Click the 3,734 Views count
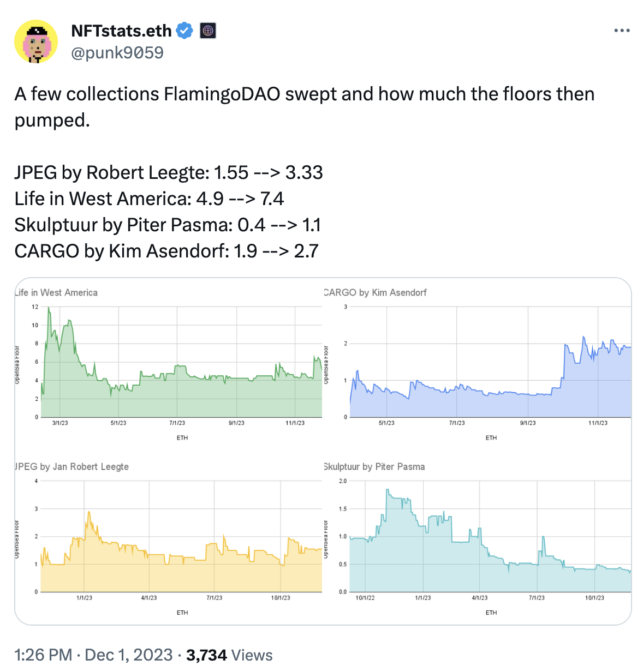Viewport: 643px width, 672px height. 229,655
